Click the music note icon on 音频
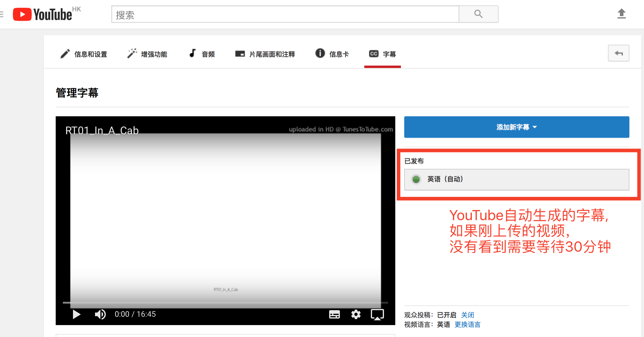 (193, 53)
